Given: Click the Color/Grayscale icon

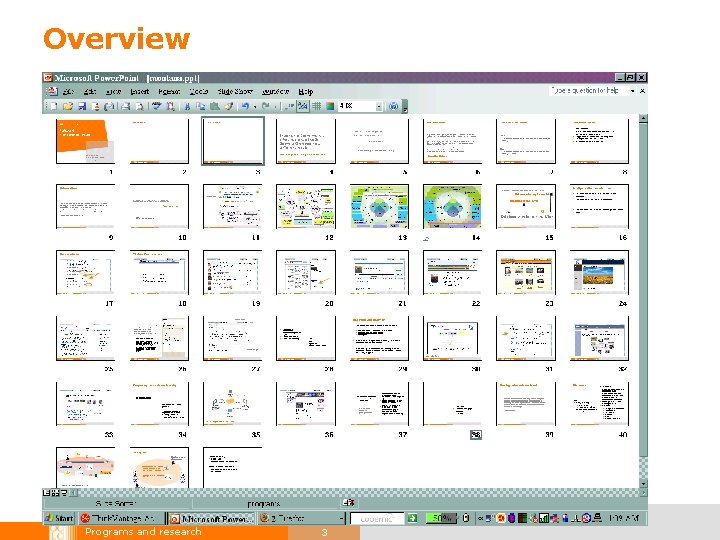Looking at the screenshot, I should [330, 107].
